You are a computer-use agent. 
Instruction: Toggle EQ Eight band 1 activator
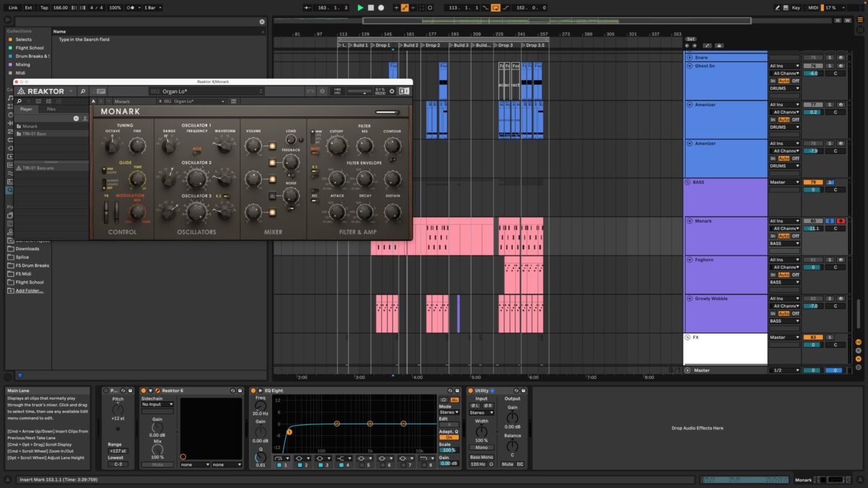point(279,465)
